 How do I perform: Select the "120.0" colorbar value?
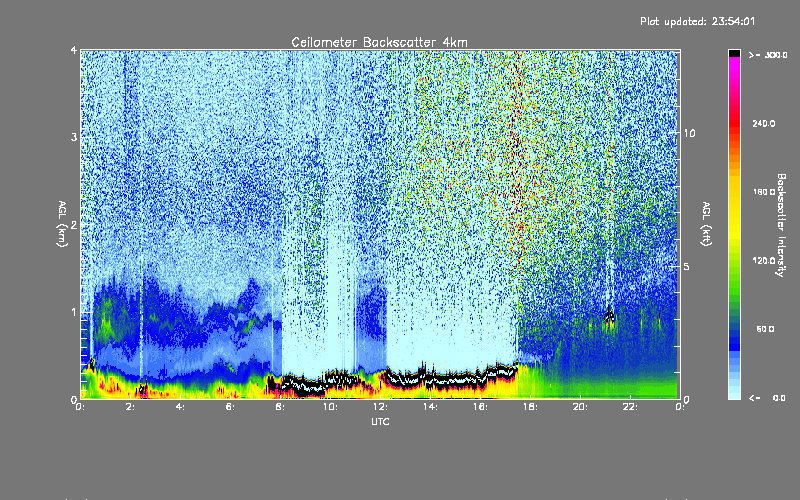pyautogui.click(x=764, y=261)
